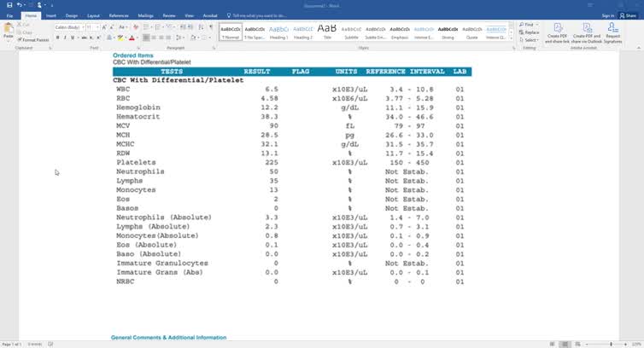The height and width of the screenshot is (348, 644).
Task: Toggle Italic formatting
Action: (x=65, y=38)
